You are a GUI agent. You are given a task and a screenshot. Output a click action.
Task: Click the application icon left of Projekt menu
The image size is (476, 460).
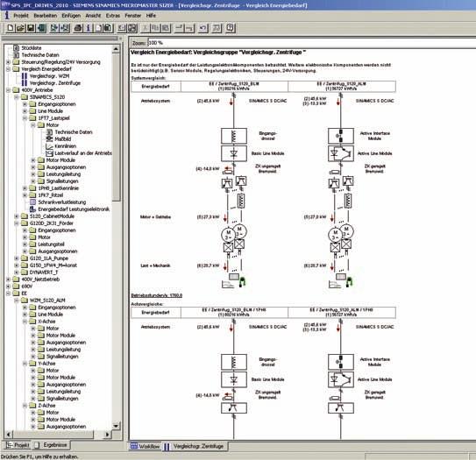7,16
